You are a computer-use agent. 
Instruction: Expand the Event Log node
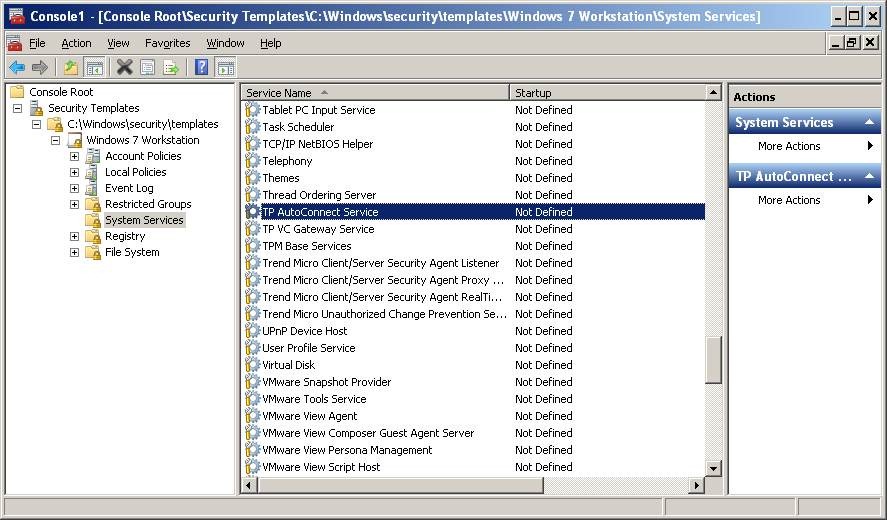pos(74,188)
